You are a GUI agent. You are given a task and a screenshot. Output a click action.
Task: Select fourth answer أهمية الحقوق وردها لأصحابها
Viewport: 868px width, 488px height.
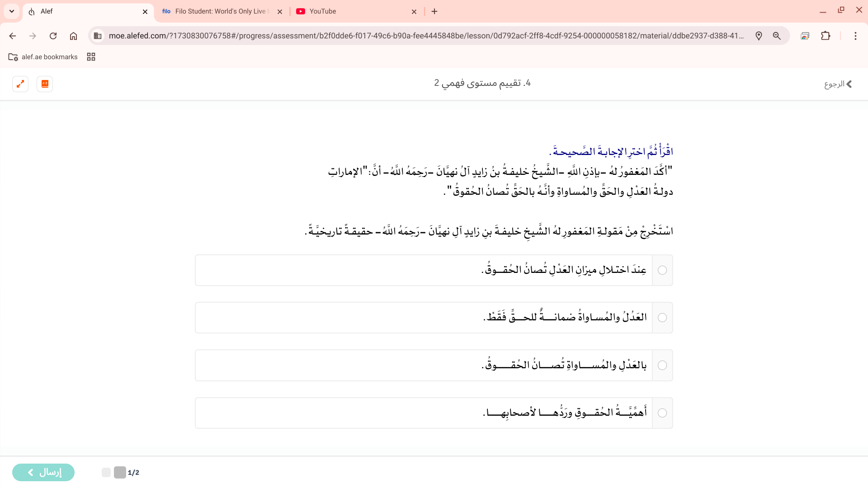pos(662,413)
